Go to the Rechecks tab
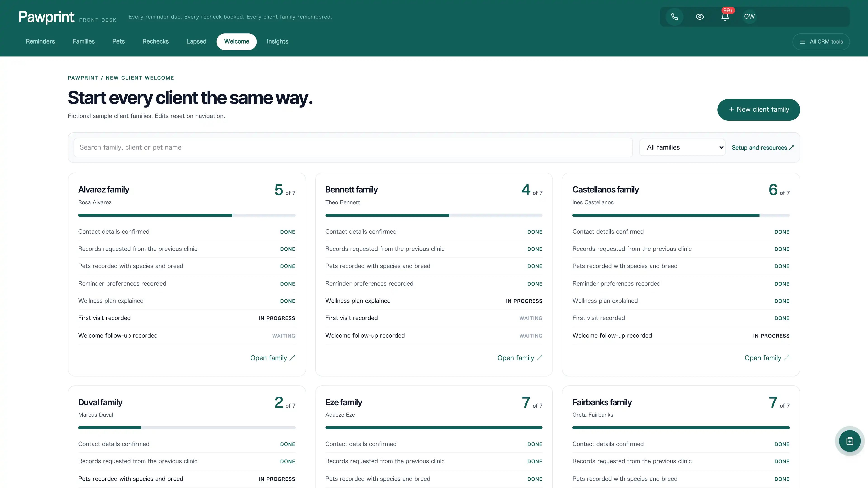The height and width of the screenshot is (488, 868). click(x=155, y=41)
